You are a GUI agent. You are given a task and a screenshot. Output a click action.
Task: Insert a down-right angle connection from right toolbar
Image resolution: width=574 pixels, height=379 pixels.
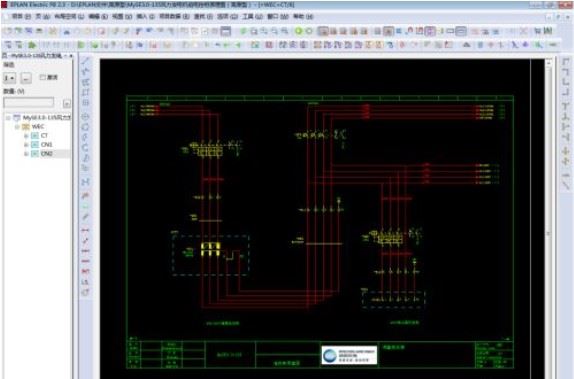click(566, 62)
